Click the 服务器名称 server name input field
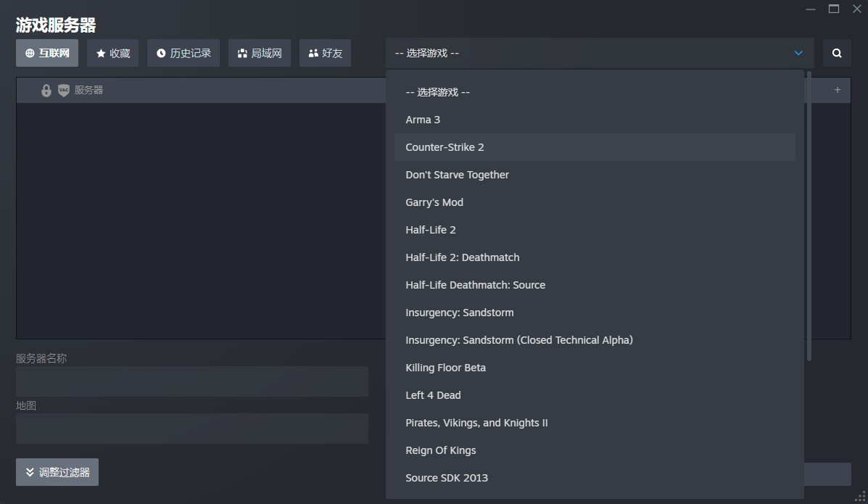Image resolution: width=868 pixels, height=504 pixels. tap(192, 381)
